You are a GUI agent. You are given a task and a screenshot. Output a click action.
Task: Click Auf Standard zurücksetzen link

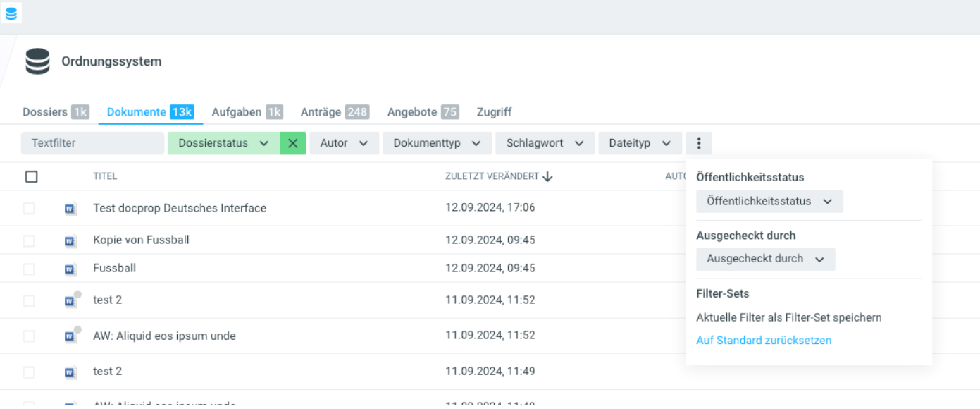764,341
